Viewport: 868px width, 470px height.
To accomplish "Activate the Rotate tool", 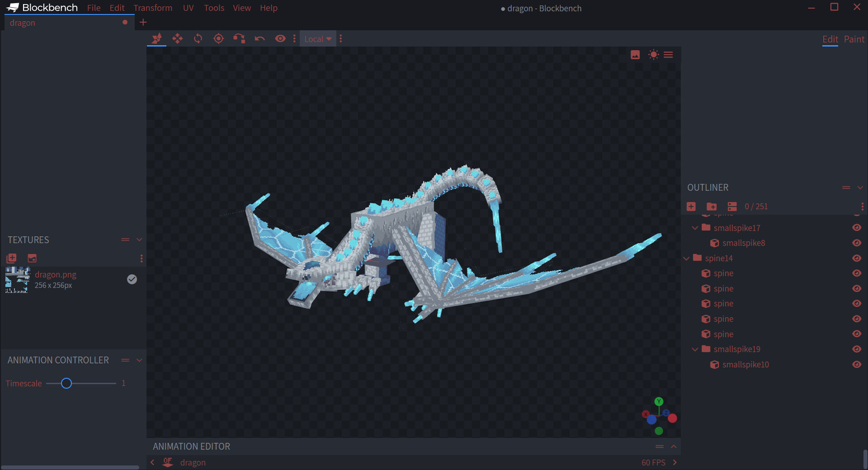I will 198,39.
